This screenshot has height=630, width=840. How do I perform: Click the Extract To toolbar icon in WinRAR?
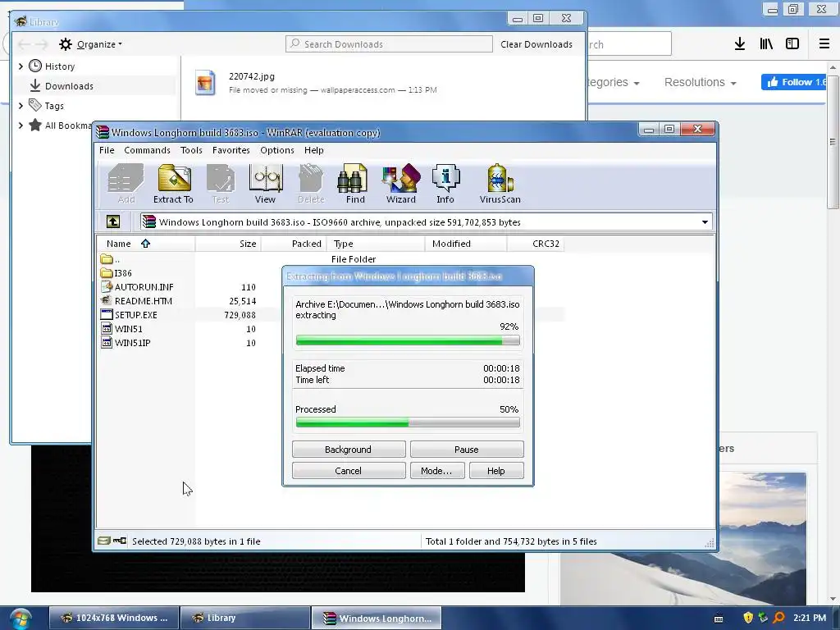[174, 184]
